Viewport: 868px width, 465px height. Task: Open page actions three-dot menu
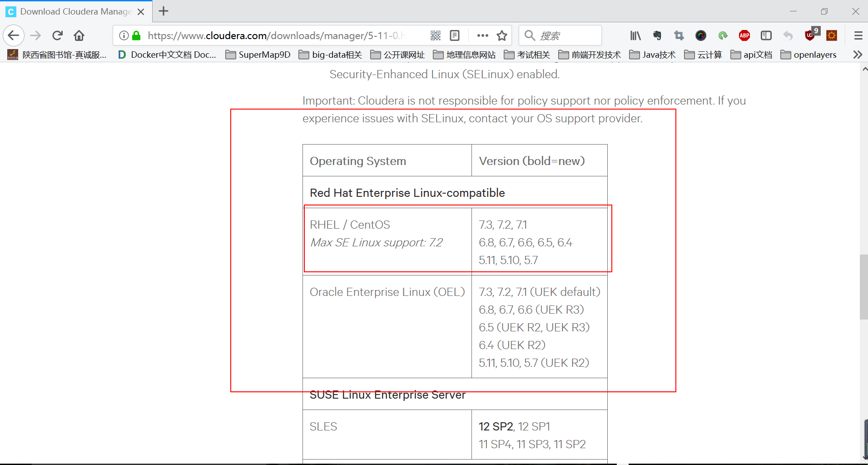(x=483, y=35)
